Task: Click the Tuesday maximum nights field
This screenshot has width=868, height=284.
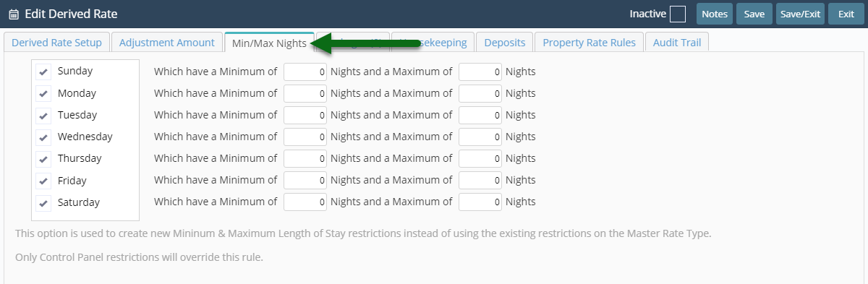Action: click(x=480, y=116)
